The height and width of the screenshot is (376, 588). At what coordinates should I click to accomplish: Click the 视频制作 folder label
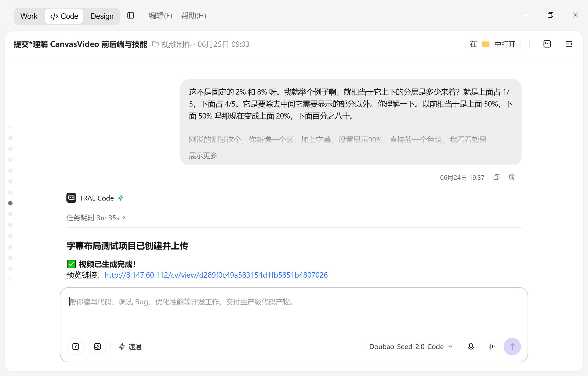(x=172, y=44)
